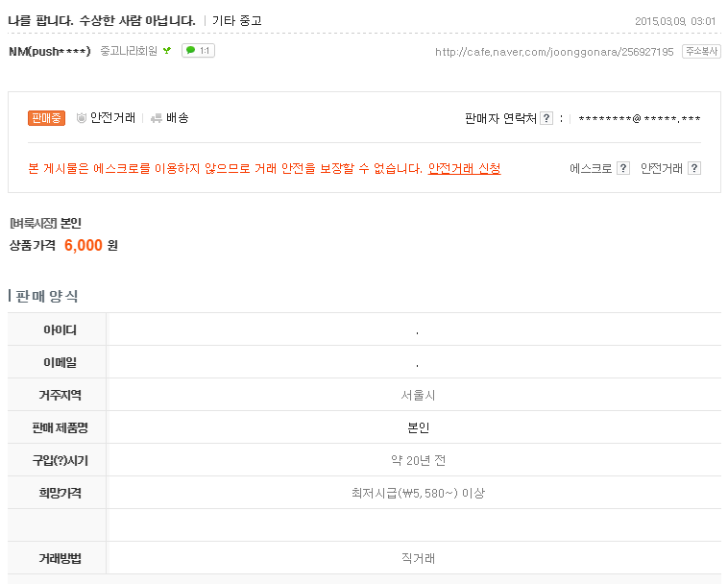Viewport: 728px width, 584px height.
Task: Click the 직거래 transaction method value
Action: (x=418, y=558)
